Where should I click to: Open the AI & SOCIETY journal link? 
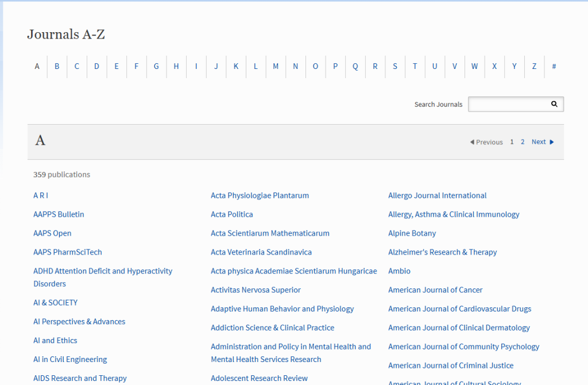[x=55, y=303]
